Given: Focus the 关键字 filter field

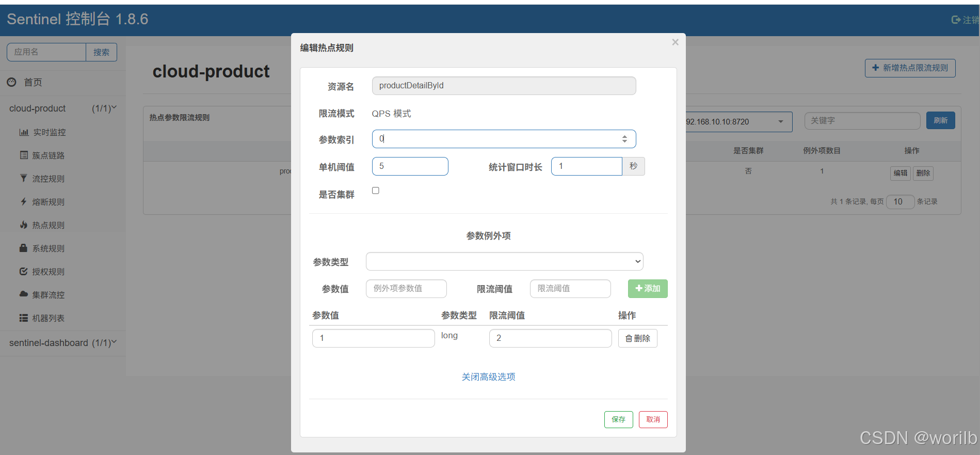Looking at the screenshot, I should 862,120.
